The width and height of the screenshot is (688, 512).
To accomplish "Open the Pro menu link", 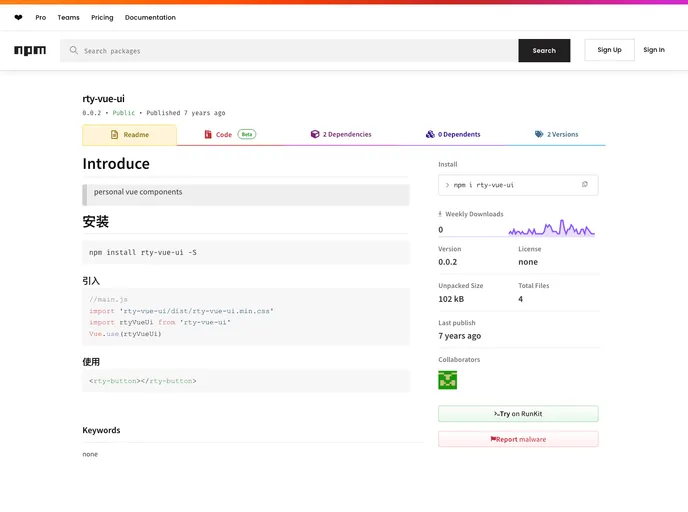I will [x=41, y=18].
